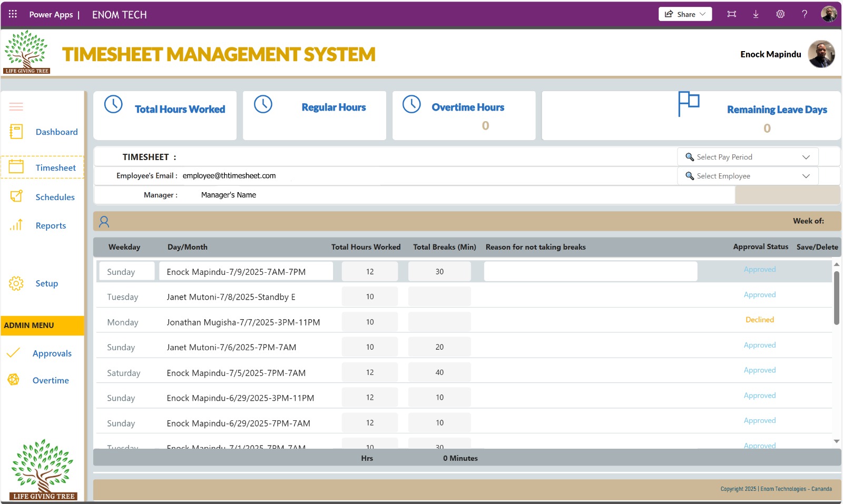Select row Janet Mutoni-7/6/2025-7PM-7AM
The height and width of the screenshot is (504, 843).
464,347
